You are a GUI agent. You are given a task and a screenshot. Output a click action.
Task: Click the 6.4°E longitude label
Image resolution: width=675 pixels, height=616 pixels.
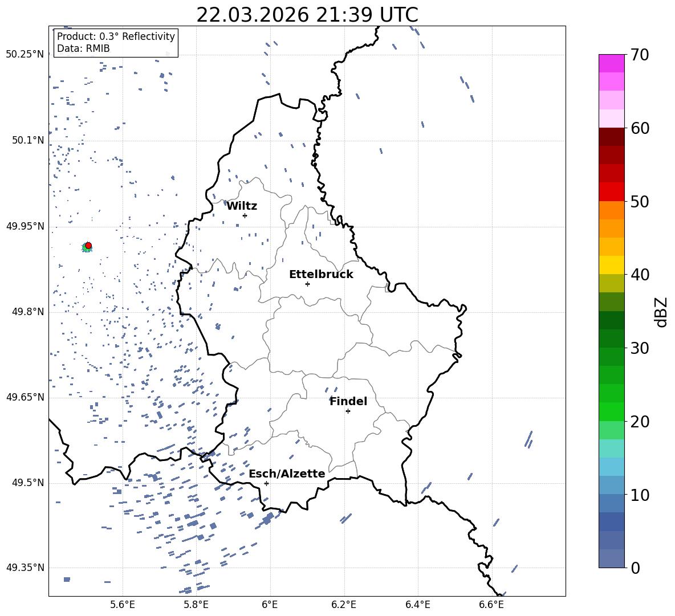417,605
